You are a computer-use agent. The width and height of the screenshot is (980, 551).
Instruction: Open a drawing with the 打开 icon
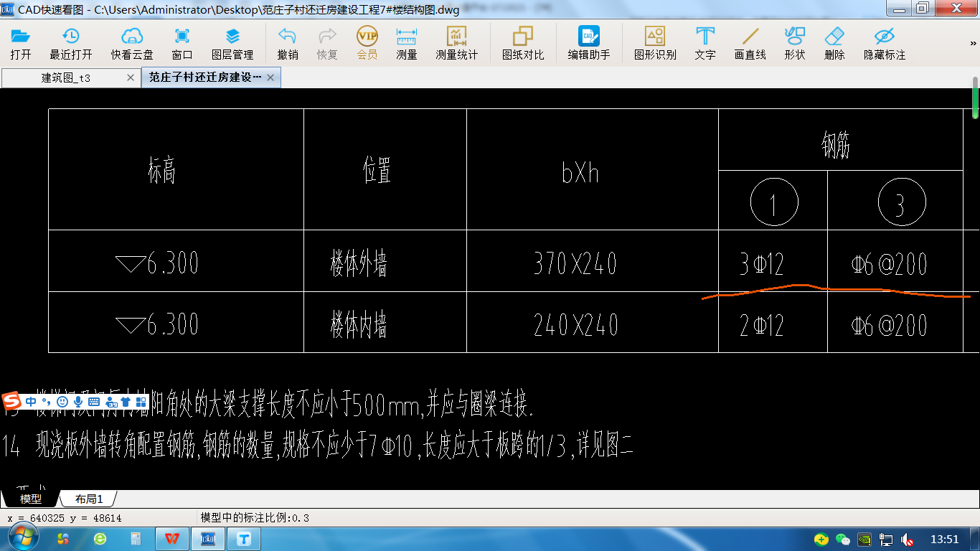[x=21, y=43]
